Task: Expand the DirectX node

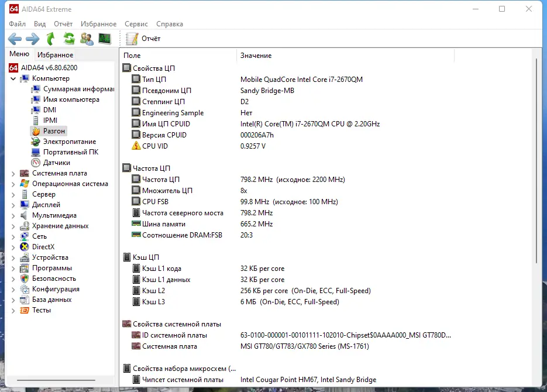Action: coord(13,247)
